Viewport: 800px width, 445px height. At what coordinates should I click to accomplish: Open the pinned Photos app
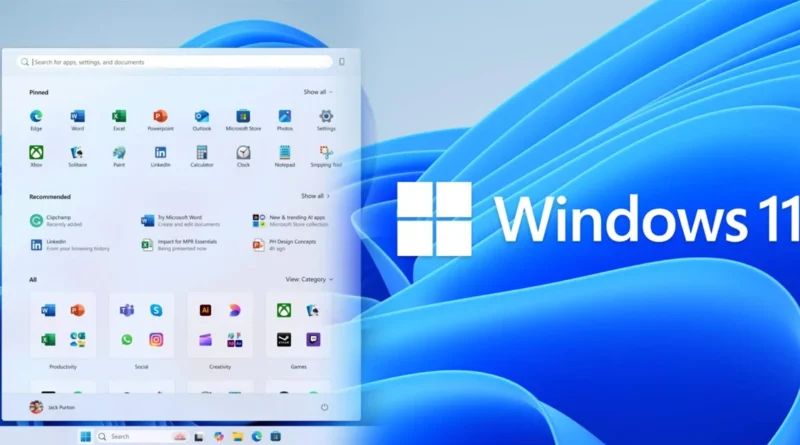point(285,120)
